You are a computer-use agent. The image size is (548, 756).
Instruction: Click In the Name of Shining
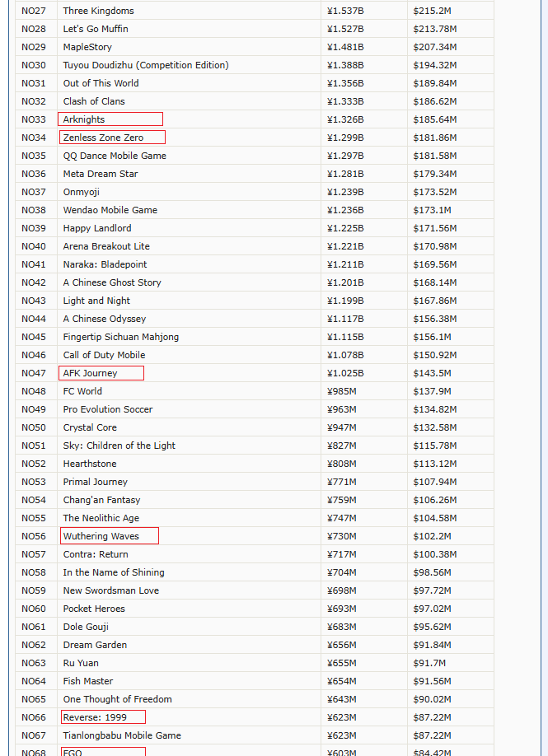pos(114,572)
